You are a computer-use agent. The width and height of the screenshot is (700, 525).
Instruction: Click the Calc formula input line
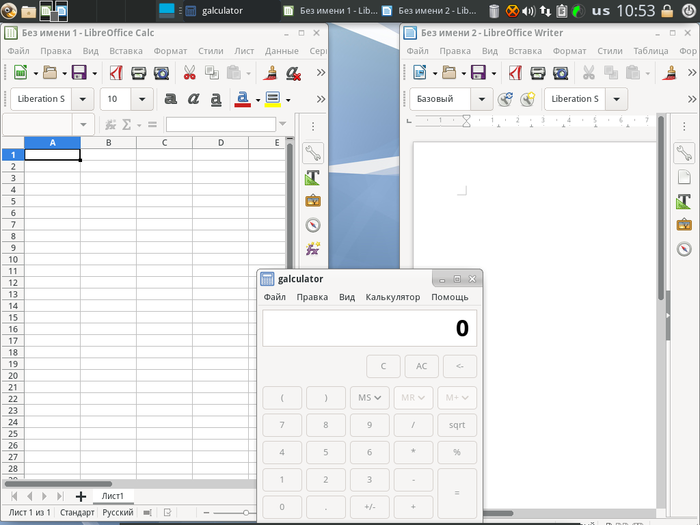click(220, 125)
